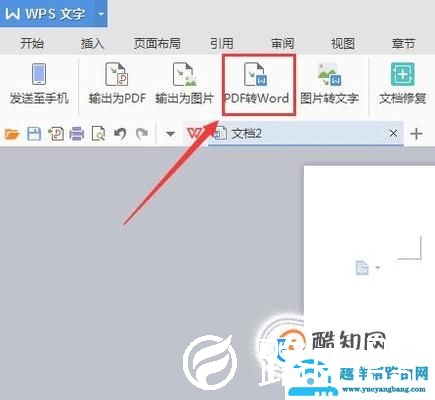Image resolution: width=435 pixels, height=400 pixels.
Task: Close the 文档2 document tab
Action: (393, 134)
